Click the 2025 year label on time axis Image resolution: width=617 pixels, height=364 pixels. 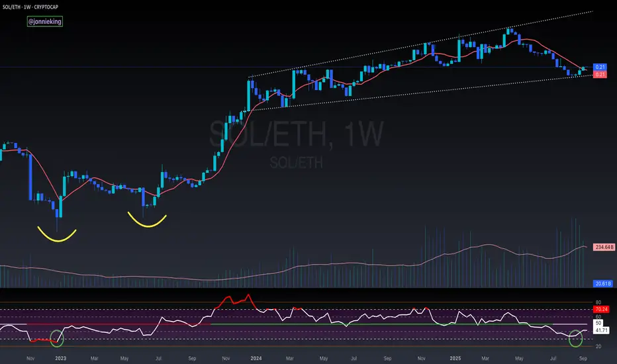455,358
